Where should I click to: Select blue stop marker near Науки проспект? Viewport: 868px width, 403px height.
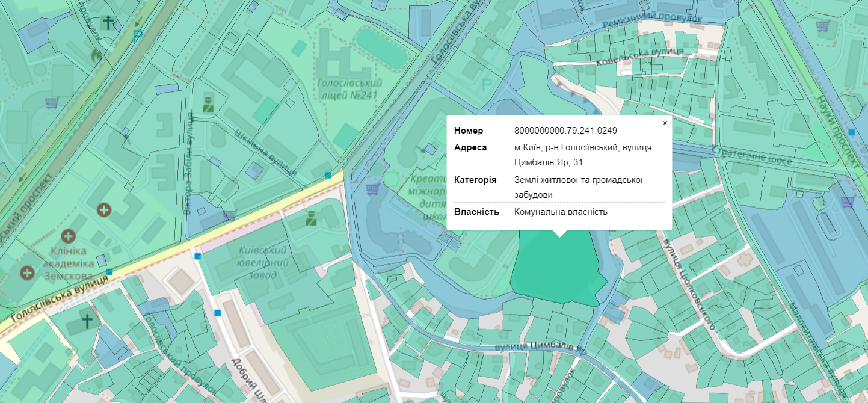(x=852, y=131)
